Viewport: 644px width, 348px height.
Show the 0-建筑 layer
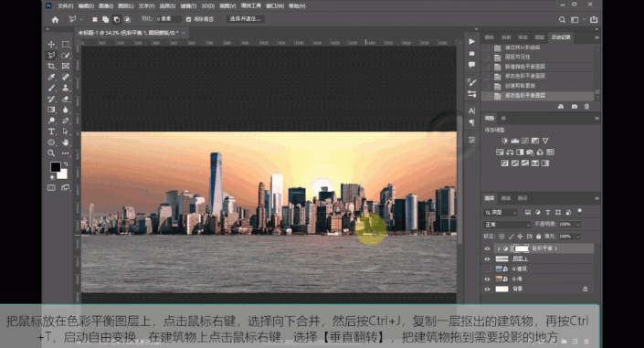[487, 269]
